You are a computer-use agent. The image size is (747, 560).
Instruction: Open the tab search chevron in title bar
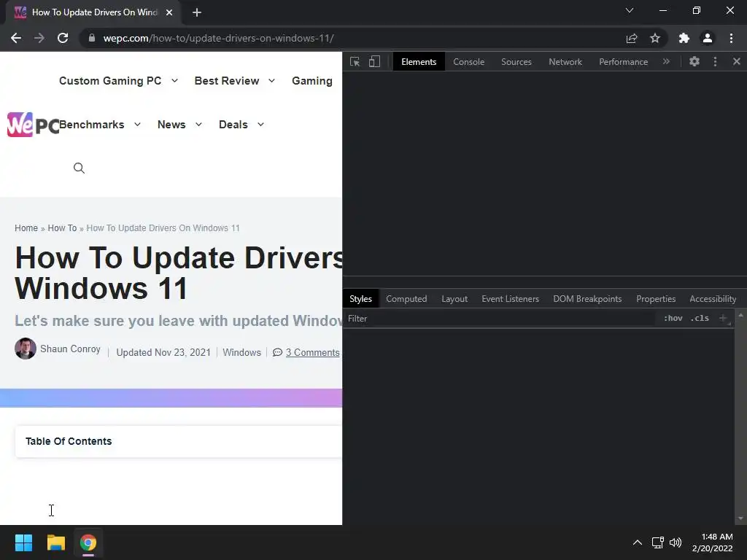click(630, 10)
